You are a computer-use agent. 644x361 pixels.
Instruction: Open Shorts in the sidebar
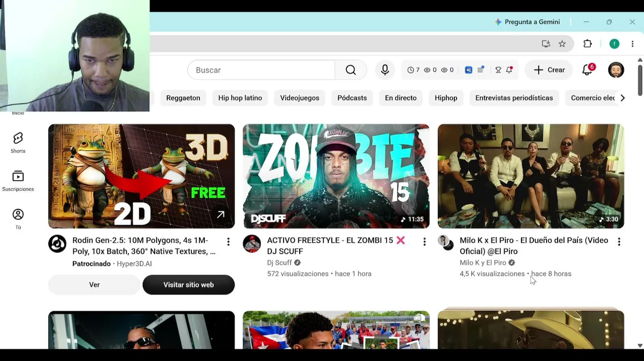(x=18, y=143)
